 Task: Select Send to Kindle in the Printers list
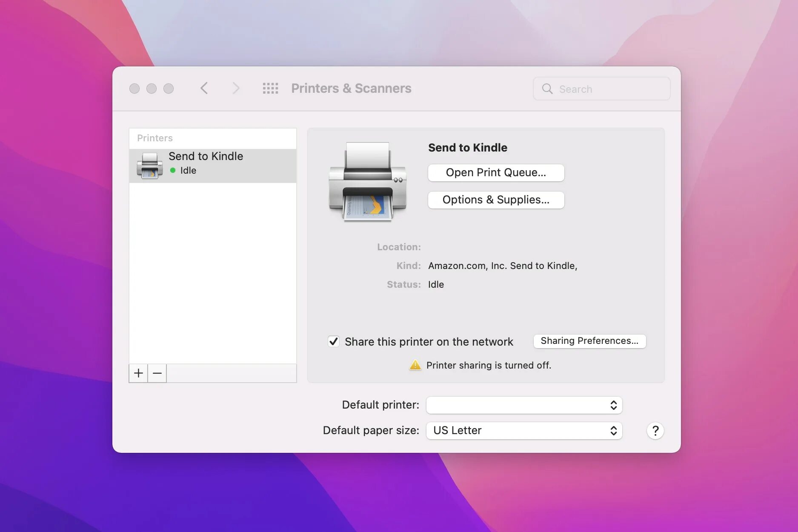213,166
